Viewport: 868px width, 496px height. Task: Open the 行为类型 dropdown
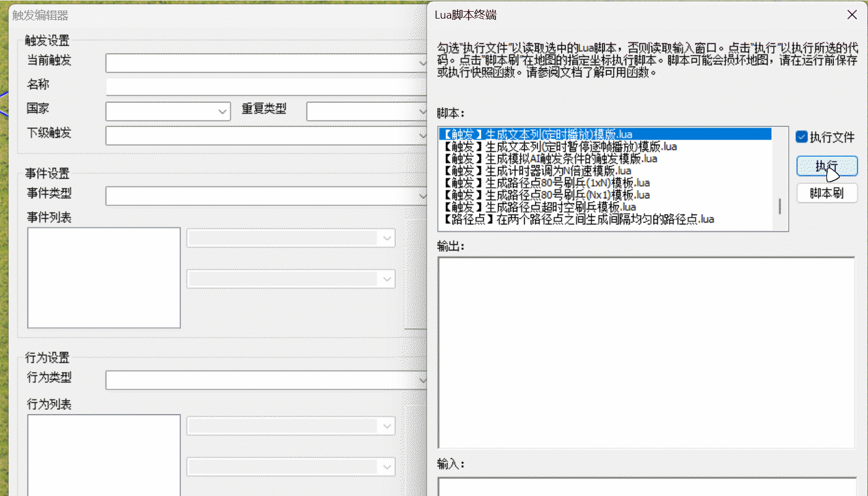267,379
